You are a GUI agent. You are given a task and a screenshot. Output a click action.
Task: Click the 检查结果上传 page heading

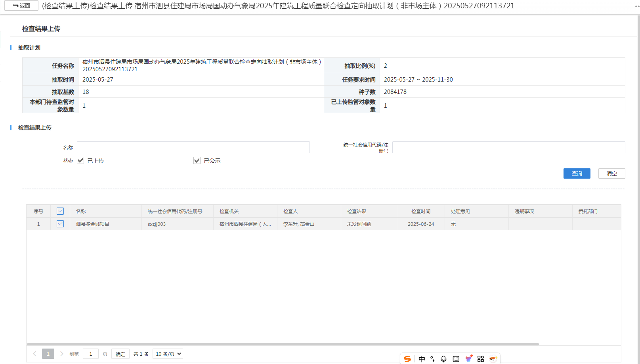tap(41, 29)
